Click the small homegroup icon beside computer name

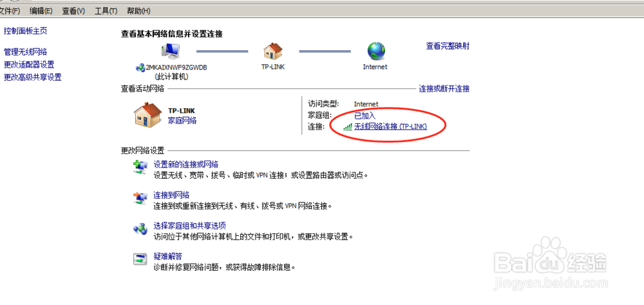click(x=140, y=68)
